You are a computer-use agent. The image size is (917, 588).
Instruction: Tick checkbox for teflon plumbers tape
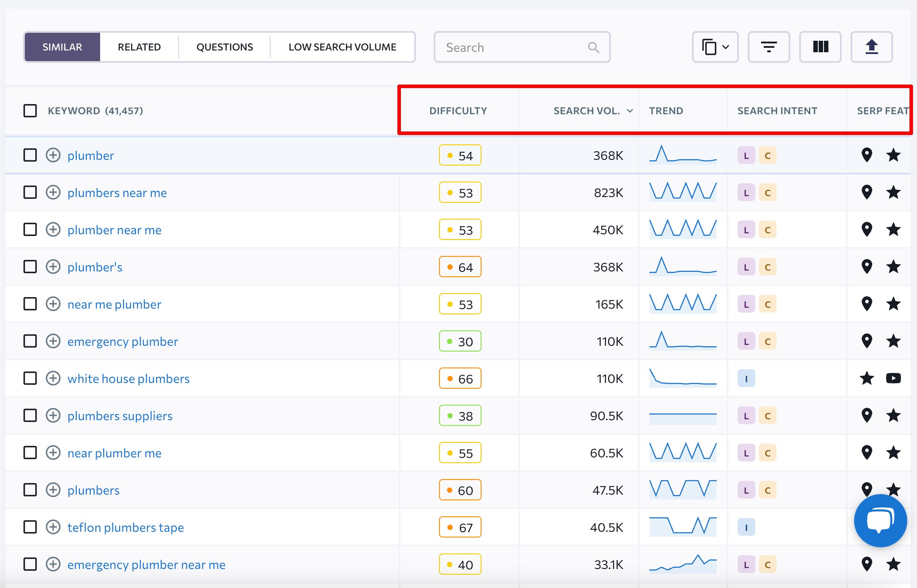pyautogui.click(x=30, y=527)
